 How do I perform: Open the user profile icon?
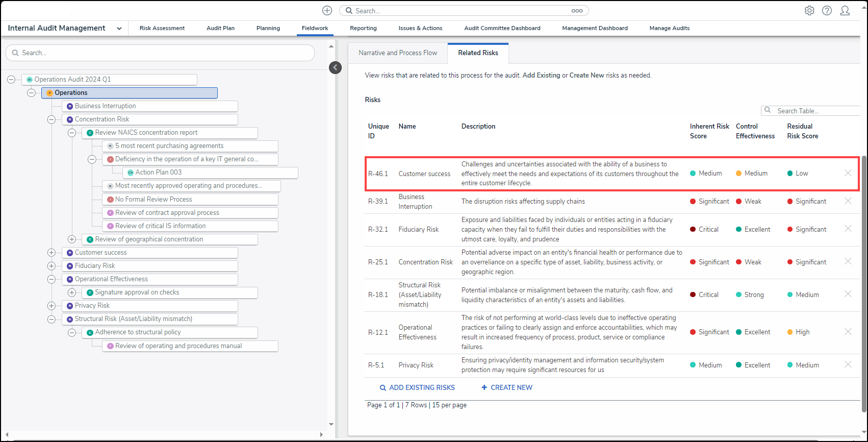(x=845, y=11)
